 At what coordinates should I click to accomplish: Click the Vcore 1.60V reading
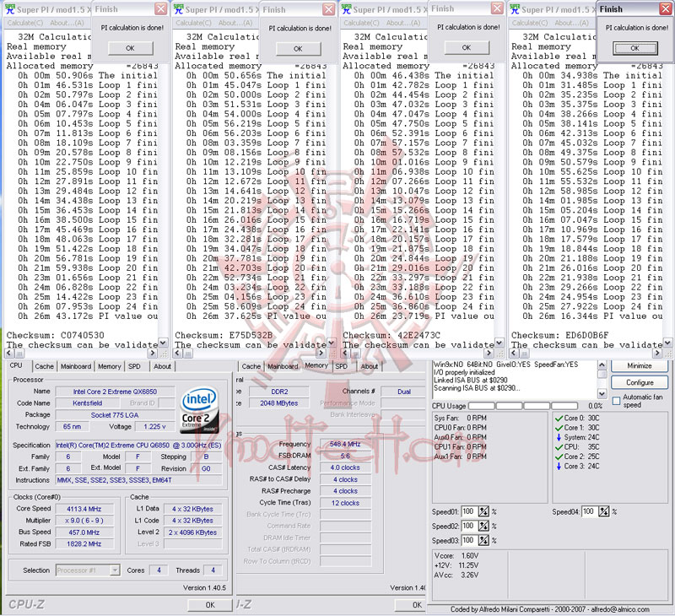[456, 556]
